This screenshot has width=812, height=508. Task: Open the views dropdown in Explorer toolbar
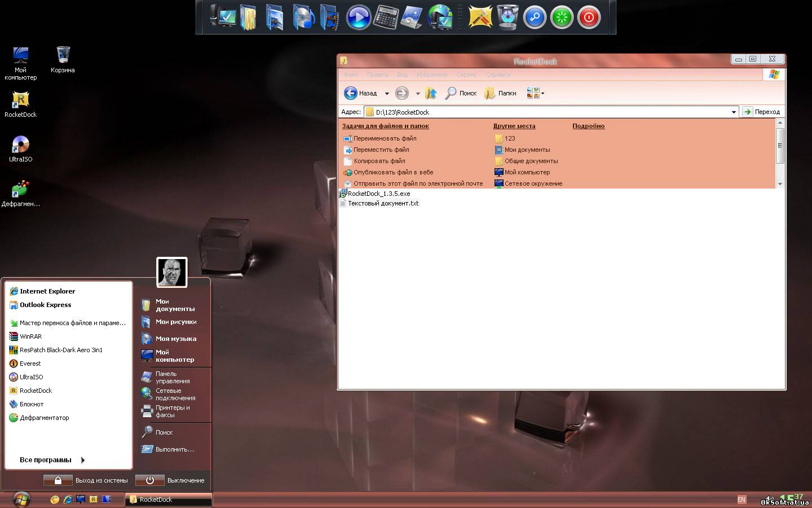tap(535, 93)
